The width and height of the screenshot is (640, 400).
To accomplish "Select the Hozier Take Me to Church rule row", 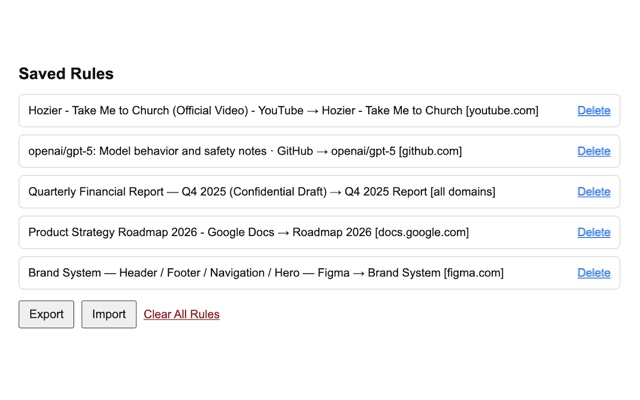I will 283,111.
